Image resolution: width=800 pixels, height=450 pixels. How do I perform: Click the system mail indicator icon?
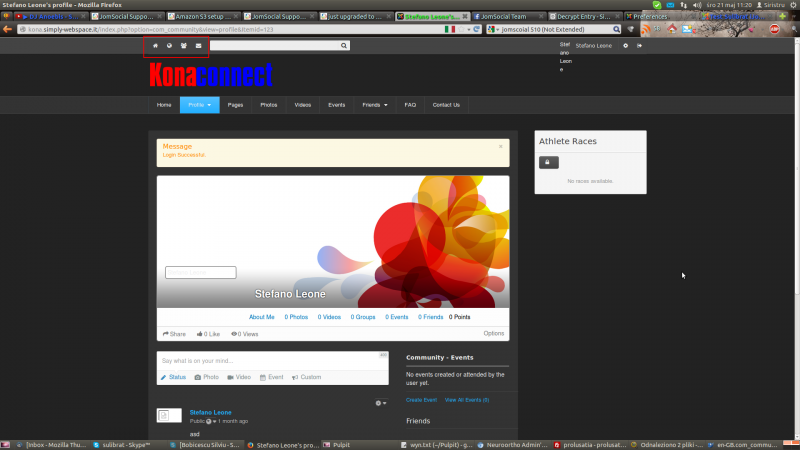(x=670, y=5)
